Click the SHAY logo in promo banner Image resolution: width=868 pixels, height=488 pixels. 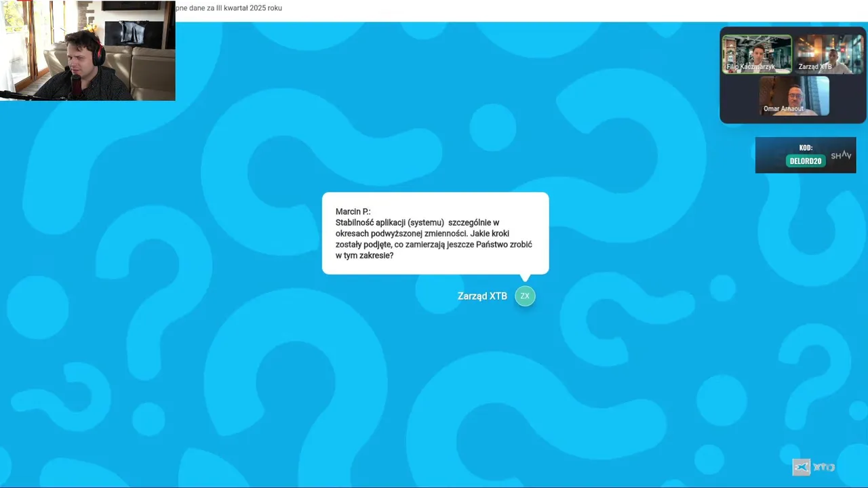click(841, 155)
